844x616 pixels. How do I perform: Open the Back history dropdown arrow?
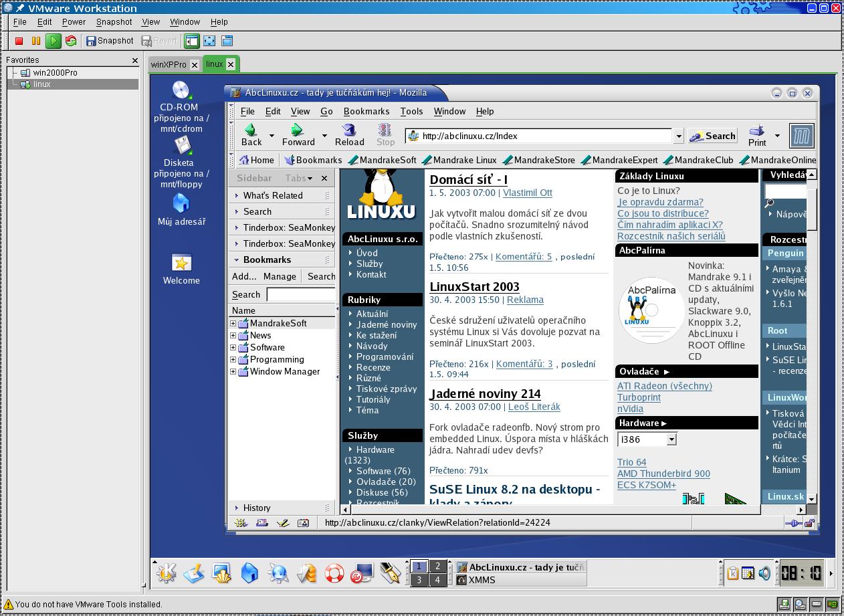272,136
